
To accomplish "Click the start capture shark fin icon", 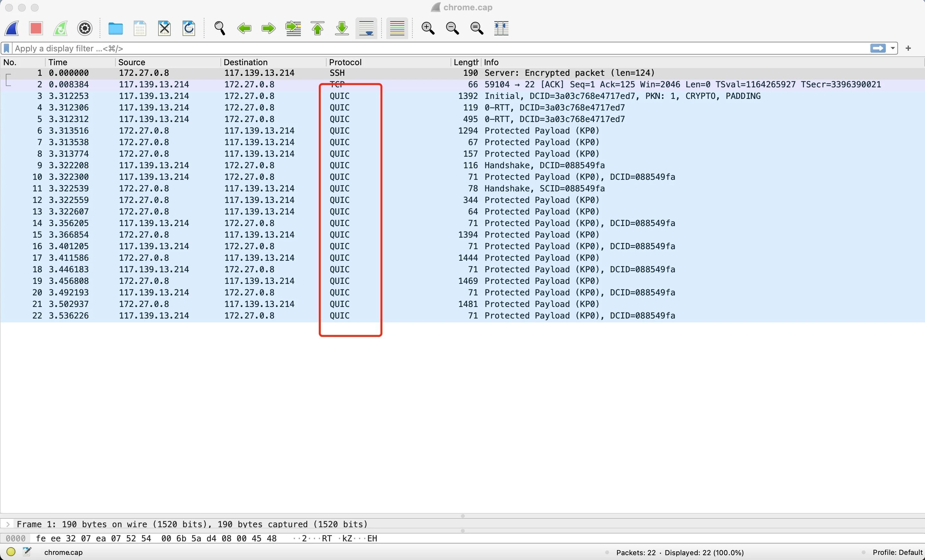I will click(12, 28).
